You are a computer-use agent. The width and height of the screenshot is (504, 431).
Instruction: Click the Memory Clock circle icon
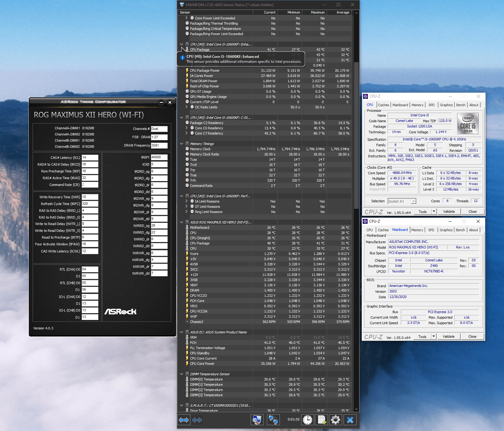pyautogui.click(x=187, y=149)
